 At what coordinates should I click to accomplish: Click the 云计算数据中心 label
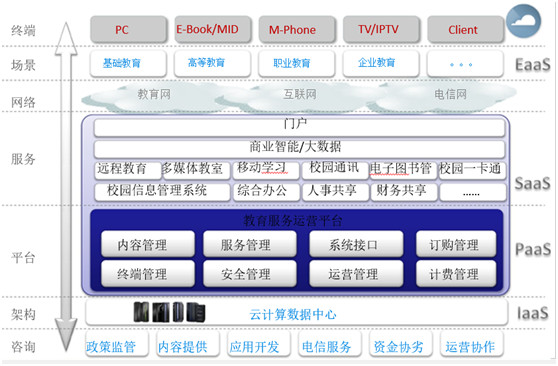293,314
